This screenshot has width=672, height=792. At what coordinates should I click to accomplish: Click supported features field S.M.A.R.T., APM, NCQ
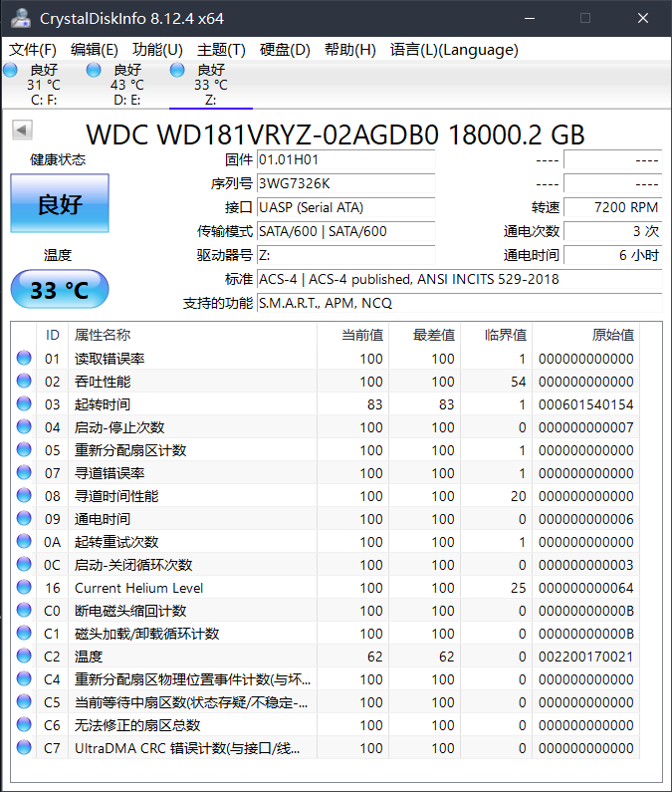(459, 303)
